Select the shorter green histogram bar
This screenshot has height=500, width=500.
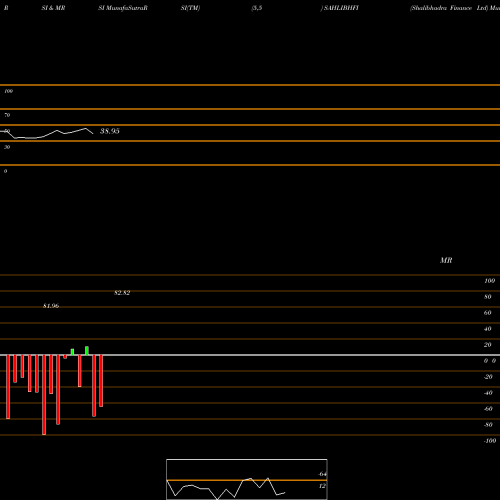point(72,352)
